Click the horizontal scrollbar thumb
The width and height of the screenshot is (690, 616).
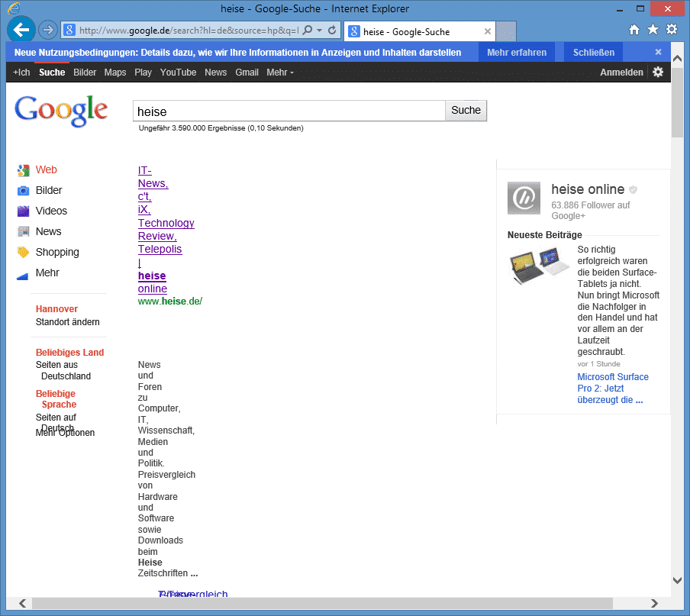coord(322,603)
